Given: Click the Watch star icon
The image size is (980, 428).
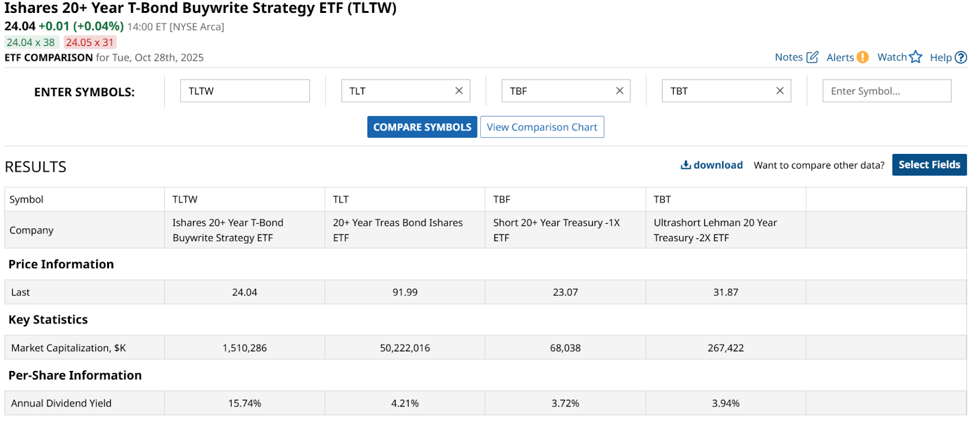Looking at the screenshot, I should 916,57.
